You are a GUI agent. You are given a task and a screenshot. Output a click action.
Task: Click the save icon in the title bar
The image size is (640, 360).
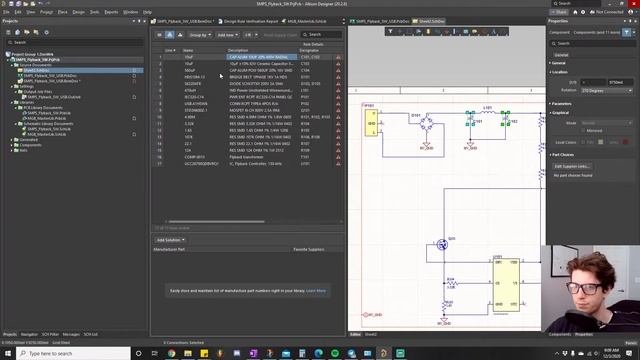click(x=11, y=3)
